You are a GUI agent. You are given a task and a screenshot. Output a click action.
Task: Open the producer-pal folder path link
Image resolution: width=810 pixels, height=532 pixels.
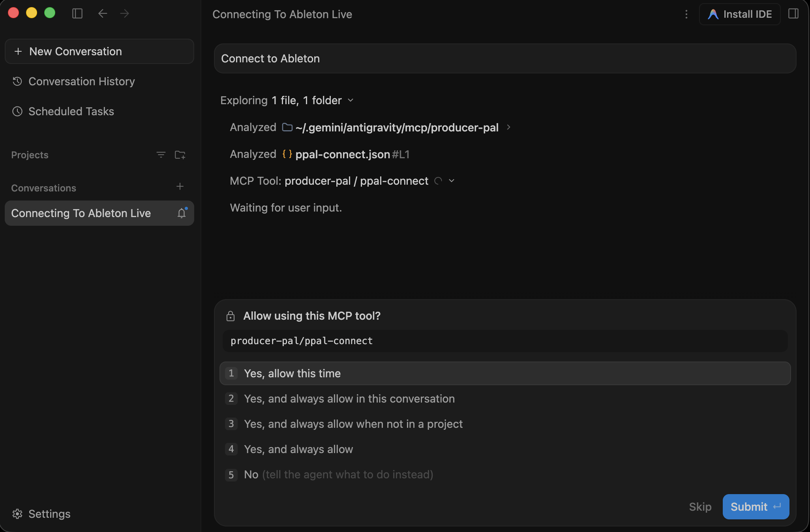click(x=397, y=127)
